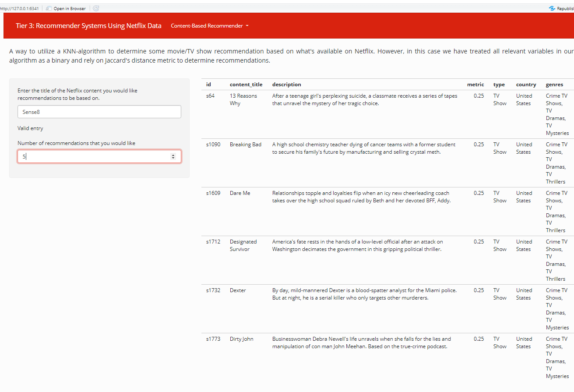
Task: Select the id cell s1773
Action: pyautogui.click(x=213, y=339)
